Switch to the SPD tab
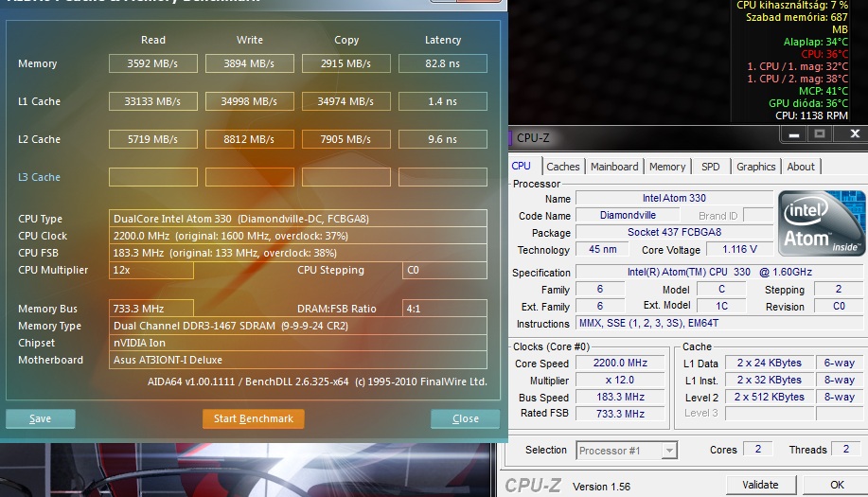 click(711, 167)
